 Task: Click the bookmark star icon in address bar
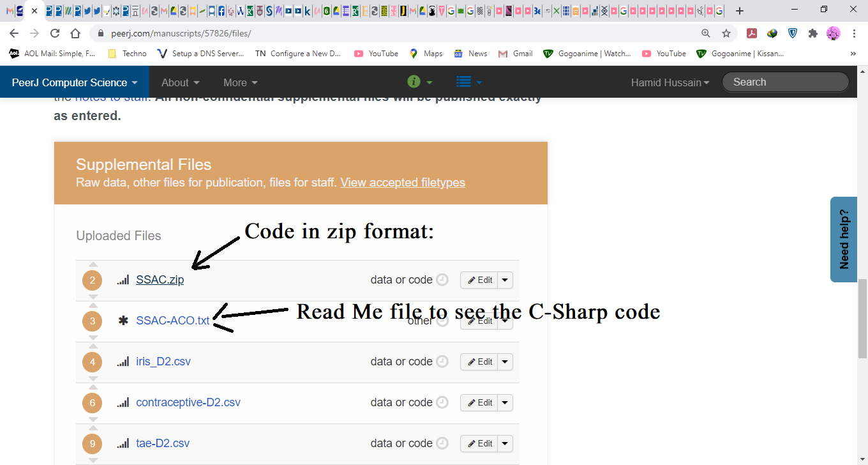click(x=726, y=33)
